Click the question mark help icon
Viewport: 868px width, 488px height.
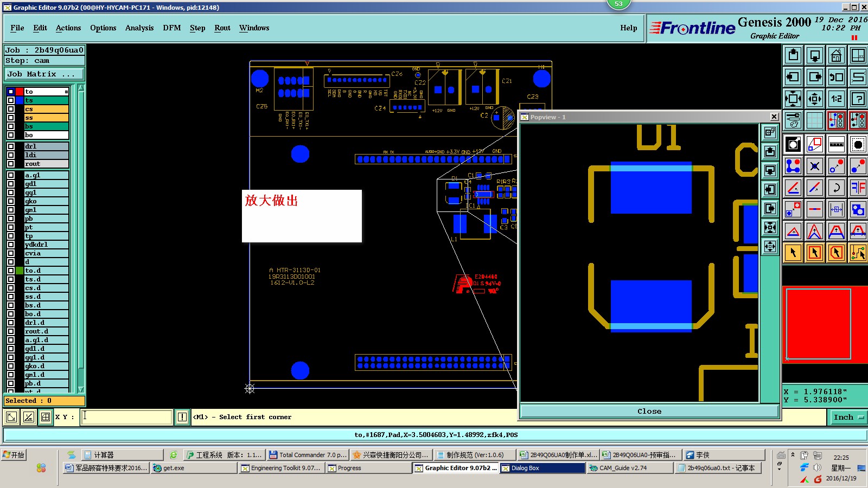coord(858,99)
